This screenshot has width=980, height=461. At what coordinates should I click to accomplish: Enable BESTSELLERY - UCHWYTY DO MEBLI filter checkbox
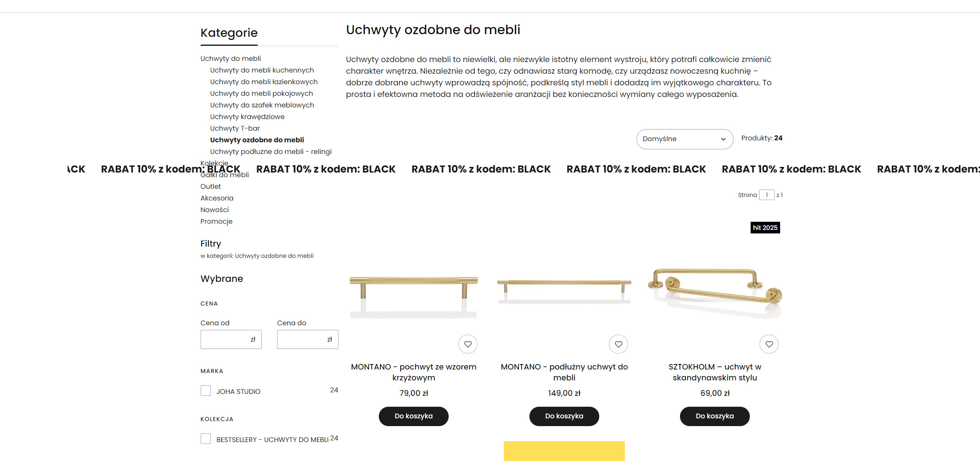point(206,439)
